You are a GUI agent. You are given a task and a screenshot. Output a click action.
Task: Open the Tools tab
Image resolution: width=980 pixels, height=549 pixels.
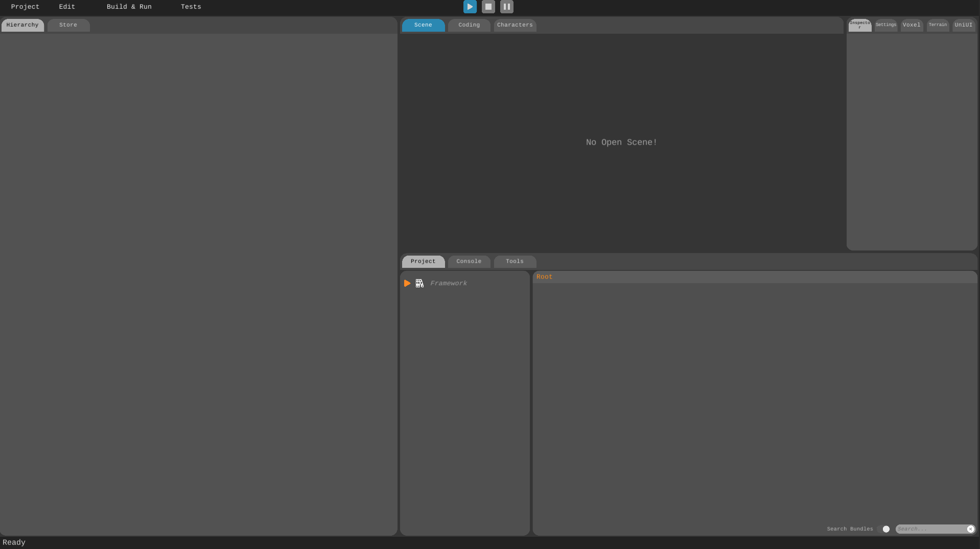pyautogui.click(x=515, y=261)
